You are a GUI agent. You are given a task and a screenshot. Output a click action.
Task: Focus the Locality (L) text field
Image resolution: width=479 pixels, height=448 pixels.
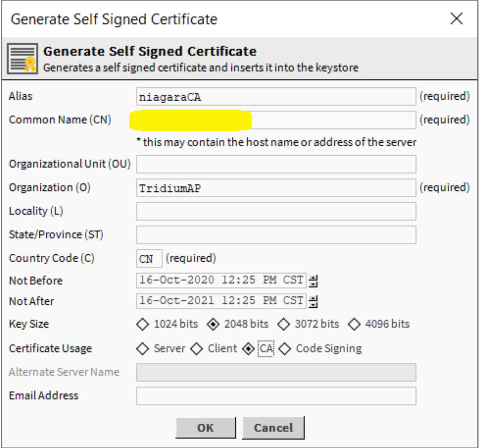tap(276, 211)
